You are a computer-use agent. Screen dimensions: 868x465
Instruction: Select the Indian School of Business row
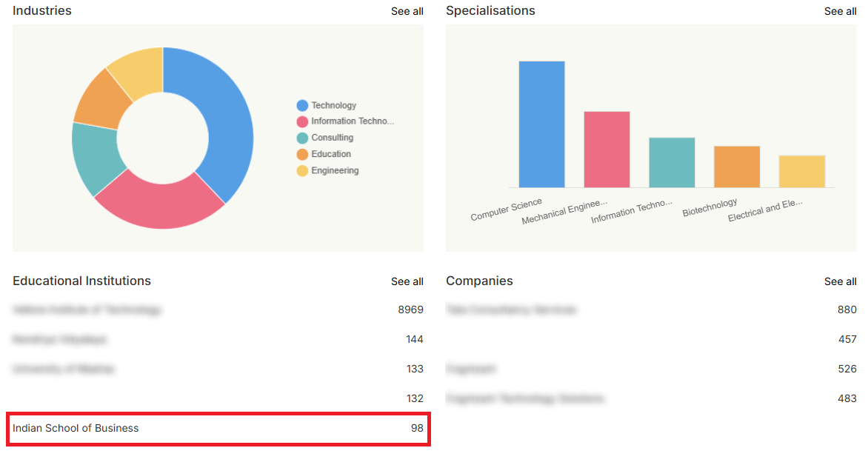217,428
